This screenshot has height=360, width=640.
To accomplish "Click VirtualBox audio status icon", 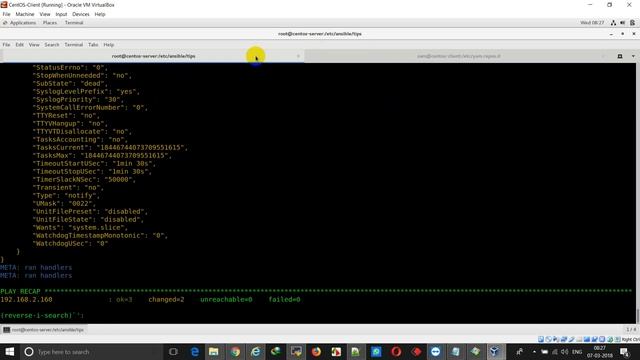I will (556, 339).
